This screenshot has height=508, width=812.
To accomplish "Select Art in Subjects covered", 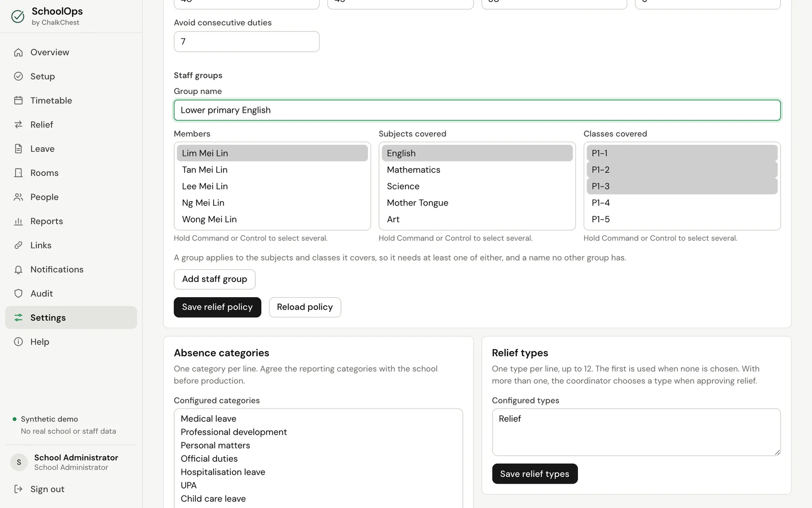I will [477, 219].
